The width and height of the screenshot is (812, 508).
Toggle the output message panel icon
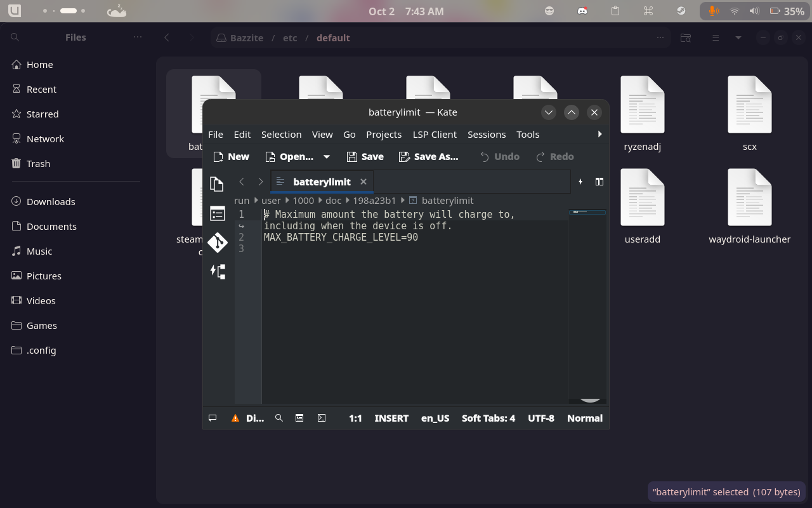(x=213, y=418)
